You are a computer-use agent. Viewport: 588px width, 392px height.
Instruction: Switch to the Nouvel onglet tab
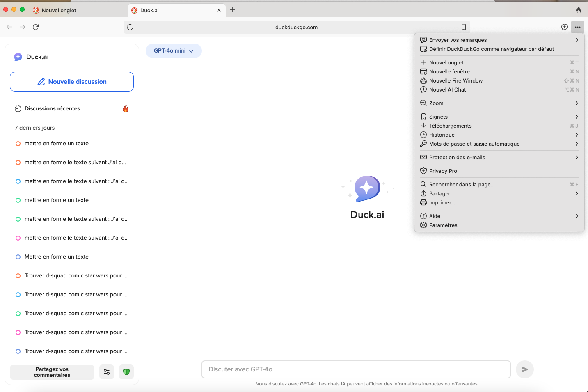[x=59, y=10]
